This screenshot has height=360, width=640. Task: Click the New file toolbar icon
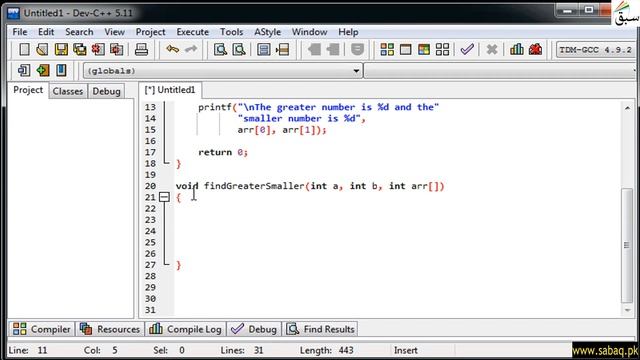pyautogui.click(x=24, y=50)
